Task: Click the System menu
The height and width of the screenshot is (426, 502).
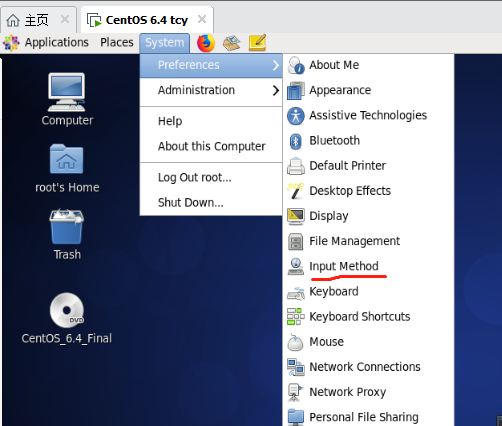Action: [x=165, y=43]
